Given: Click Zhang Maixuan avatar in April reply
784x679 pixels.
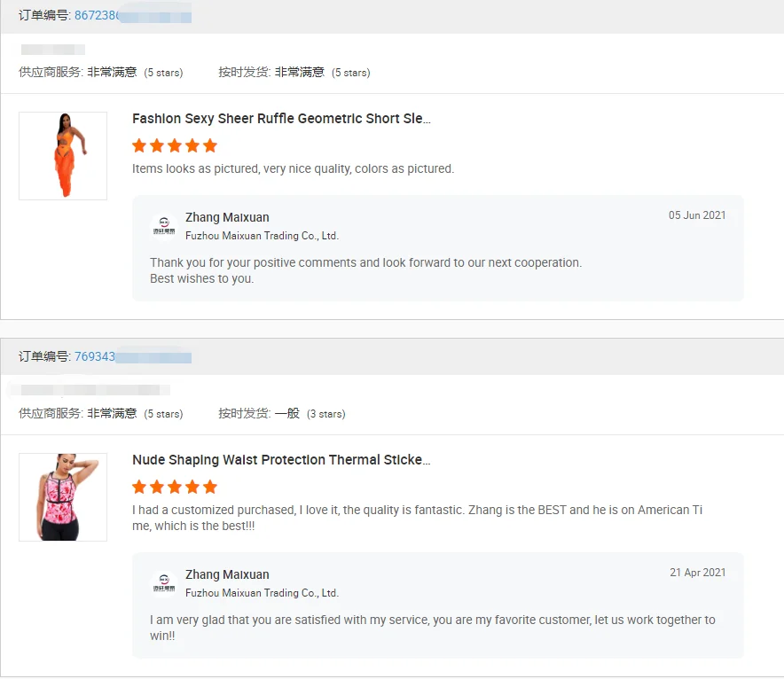Looking at the screenshot, I should pos(163,583).
